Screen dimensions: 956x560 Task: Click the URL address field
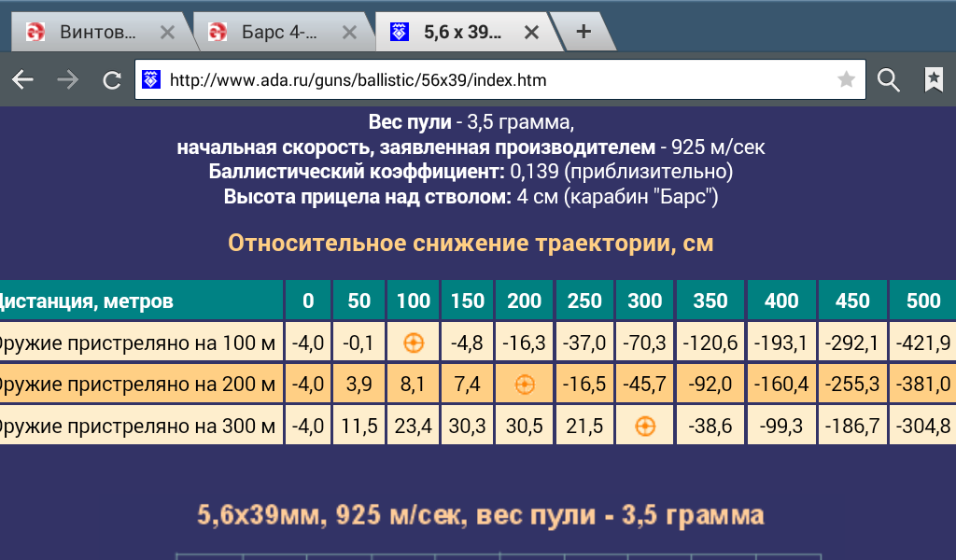coord(495,80)
